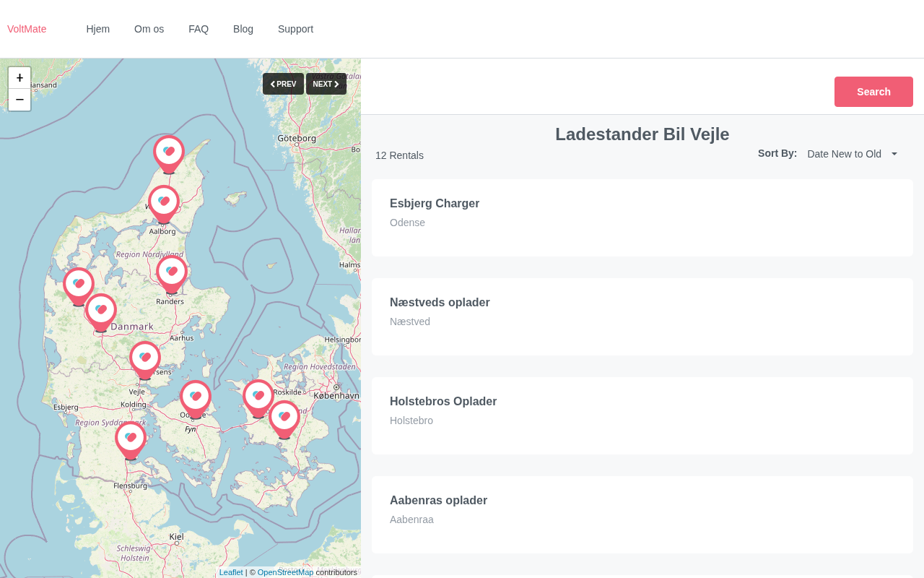Select the westernmost map marker in Jutland

pos(79,286)
